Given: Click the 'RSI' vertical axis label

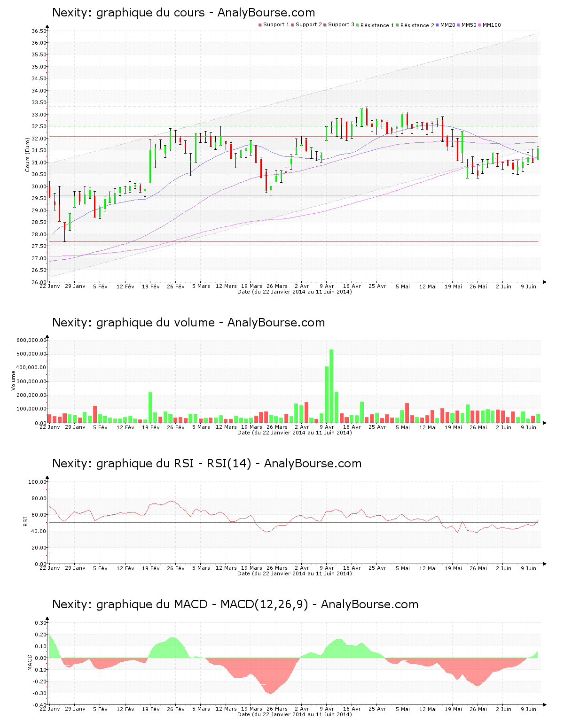Looking at the screenshot, I should 26,521.
